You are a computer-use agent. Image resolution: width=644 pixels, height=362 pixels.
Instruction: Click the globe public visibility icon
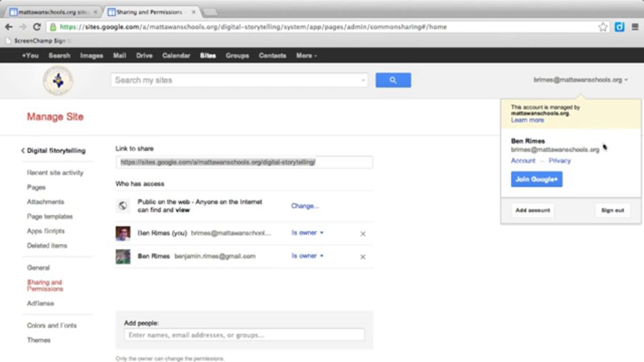click(123, 206)
